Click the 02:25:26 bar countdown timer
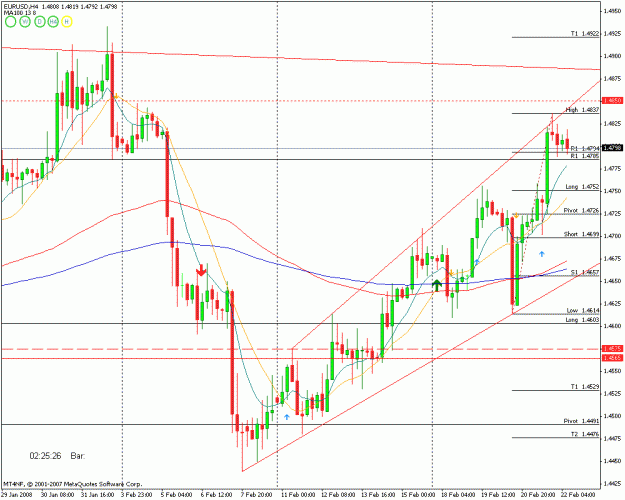The width and height of the screenshot is (625, 500). point(45,456)
